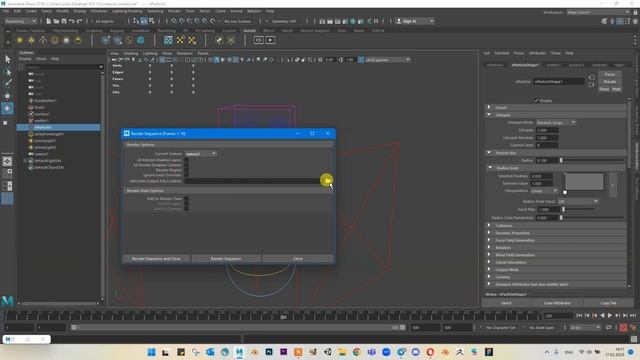640x360 pixels.
Task: Go to start of playback range
Action: [579, 315]
